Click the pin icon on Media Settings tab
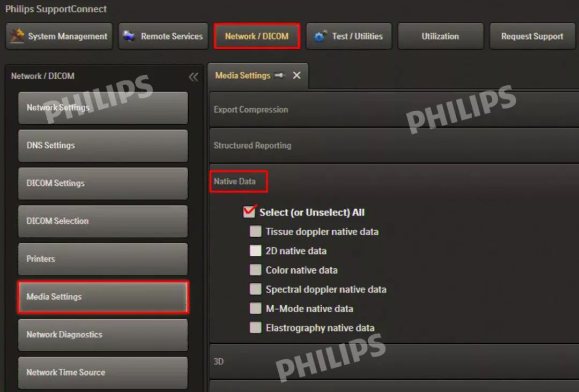The height and width of the screenshot is (392, 579). tap(279, 75)
